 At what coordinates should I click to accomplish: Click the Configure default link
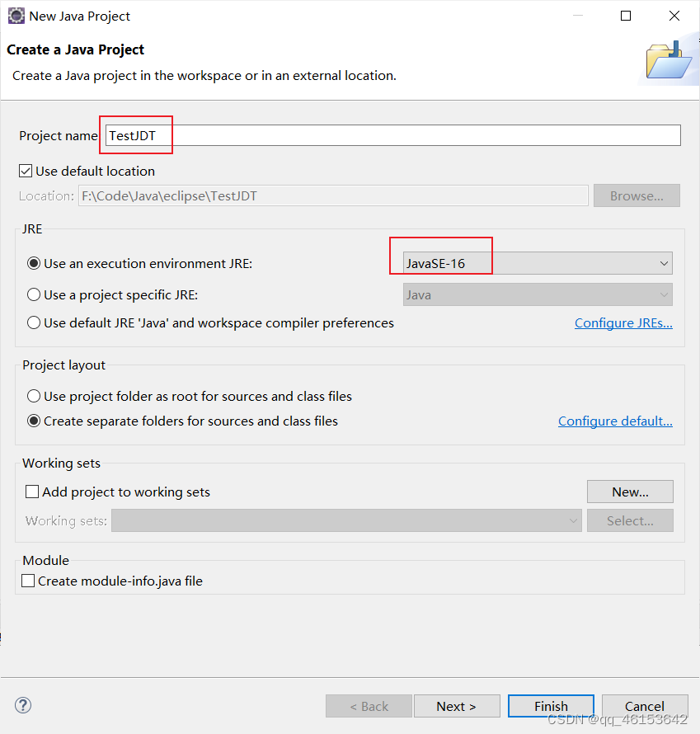tap(615, 421)
